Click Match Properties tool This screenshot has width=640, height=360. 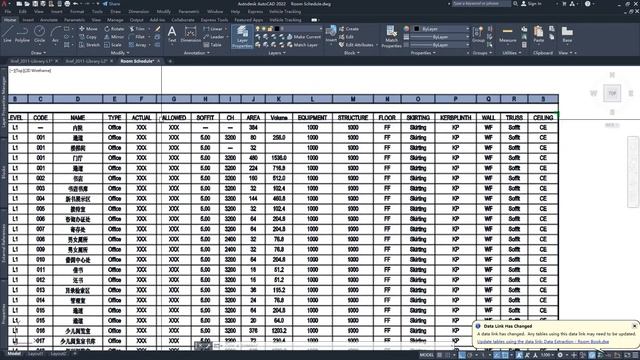[x=391, y=37]
